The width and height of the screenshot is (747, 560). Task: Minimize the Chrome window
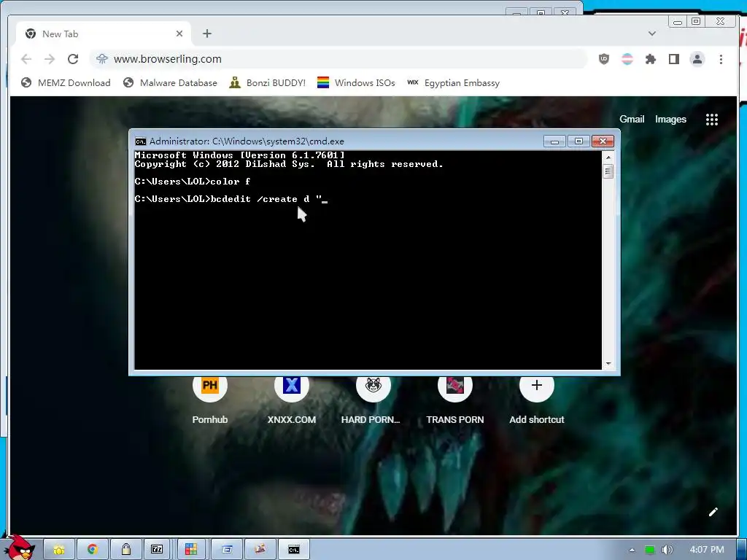tap(678, 21)
